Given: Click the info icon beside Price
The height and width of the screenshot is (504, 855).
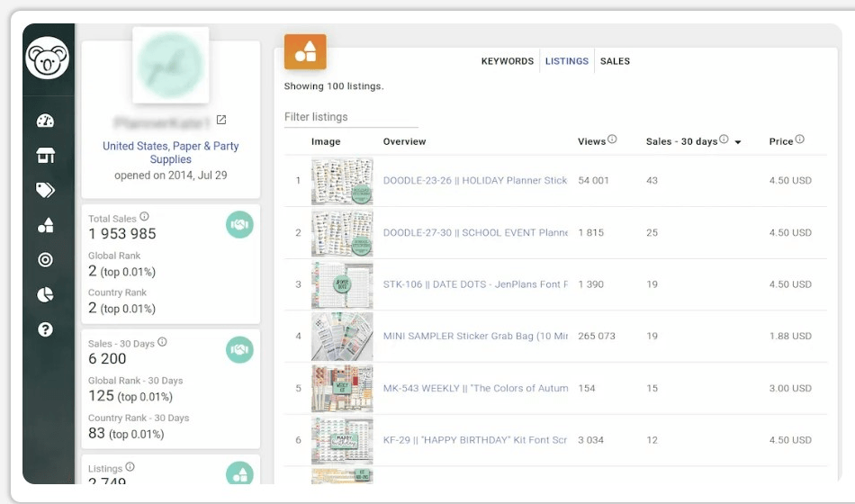Looking at the screenshot, I should (x=800, y=139).
